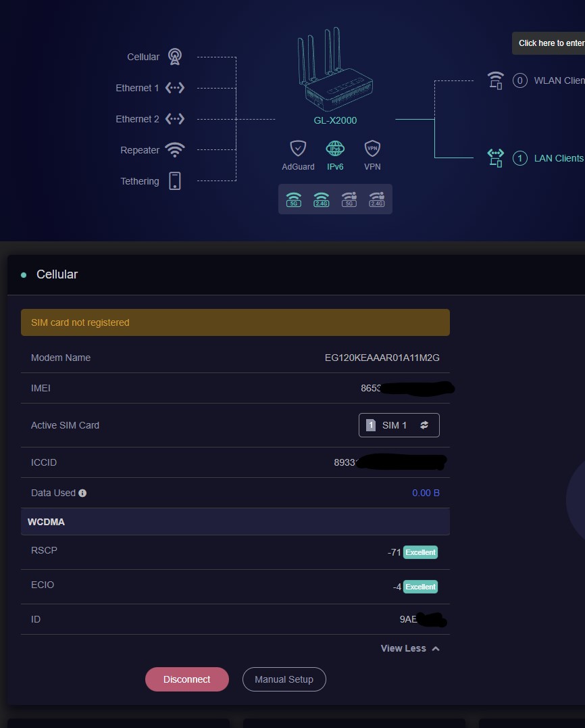
Task: Click the Data Used info icon
Action: click(x=82, y=493)
